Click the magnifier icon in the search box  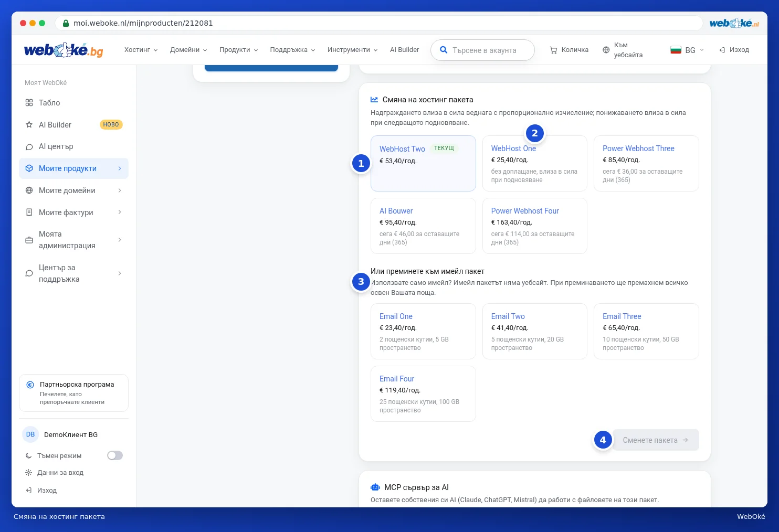click(x=444, y=50)
